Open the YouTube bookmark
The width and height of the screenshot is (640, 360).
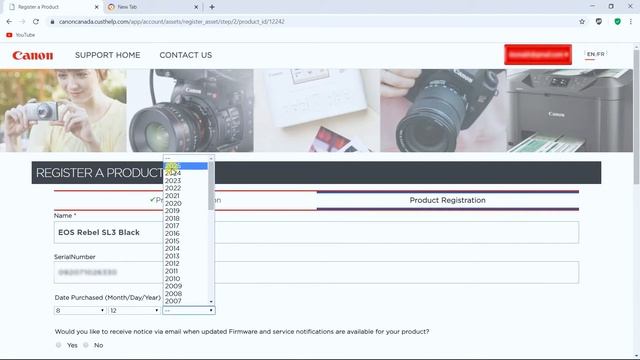pos(20,35)
